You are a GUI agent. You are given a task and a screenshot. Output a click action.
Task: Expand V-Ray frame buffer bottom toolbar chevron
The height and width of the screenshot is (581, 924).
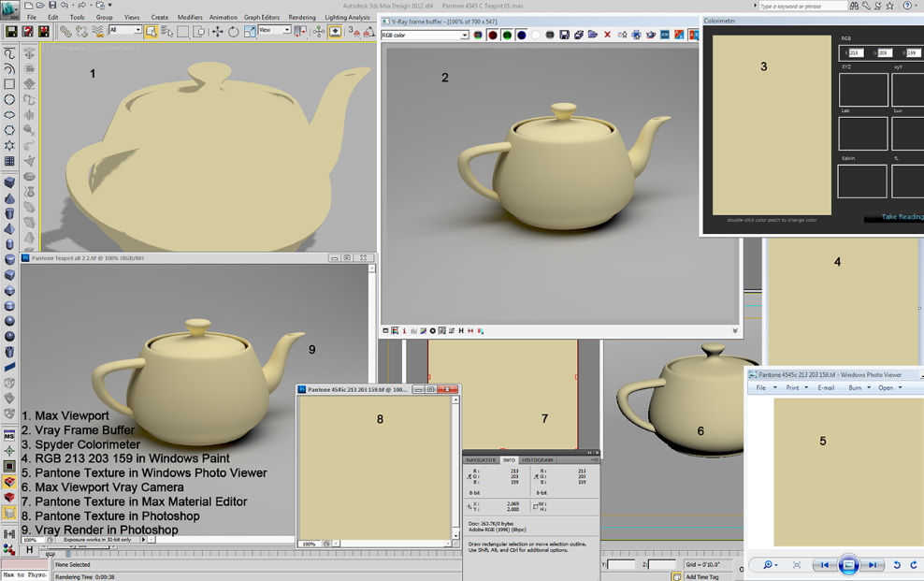tap(735, 330)
